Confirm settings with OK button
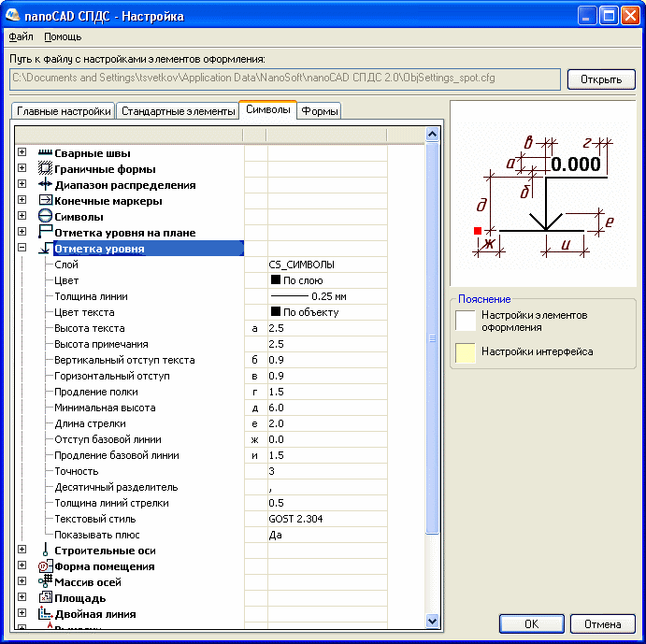 531,623
